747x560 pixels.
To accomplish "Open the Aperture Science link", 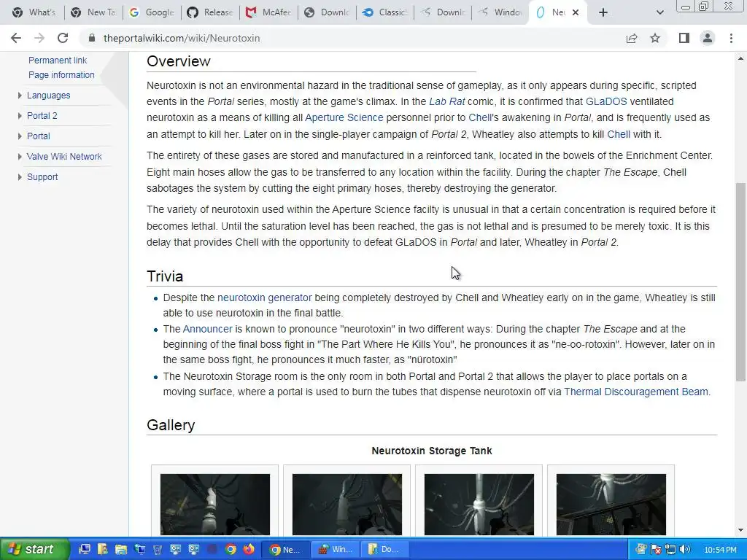I will (344, 117).
